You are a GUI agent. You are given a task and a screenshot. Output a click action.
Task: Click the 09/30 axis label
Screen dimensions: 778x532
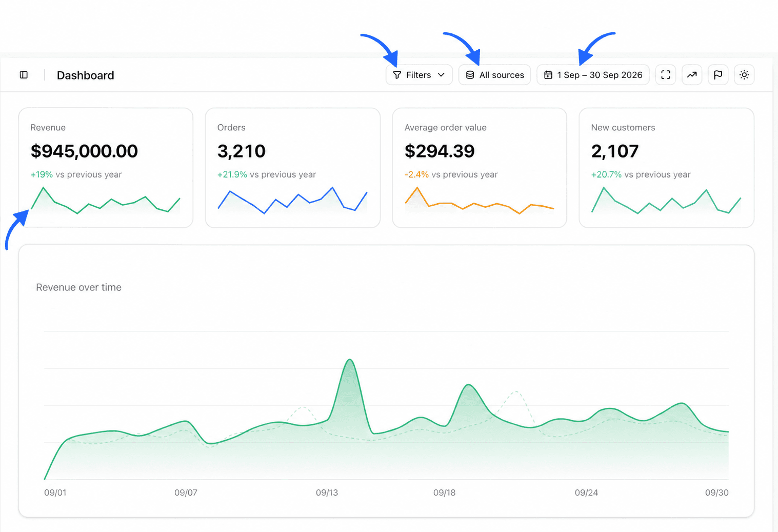(717, 492)
